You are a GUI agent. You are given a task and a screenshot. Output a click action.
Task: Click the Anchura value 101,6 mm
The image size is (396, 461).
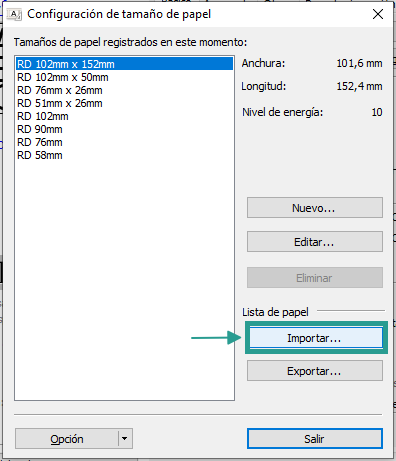(x=359, y=63)
